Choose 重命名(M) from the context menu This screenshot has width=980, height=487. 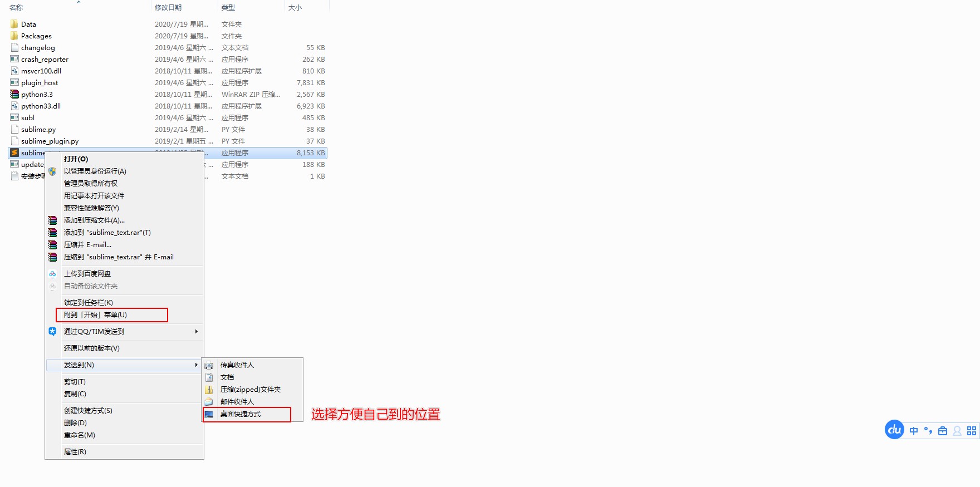(x=124, y=435)
